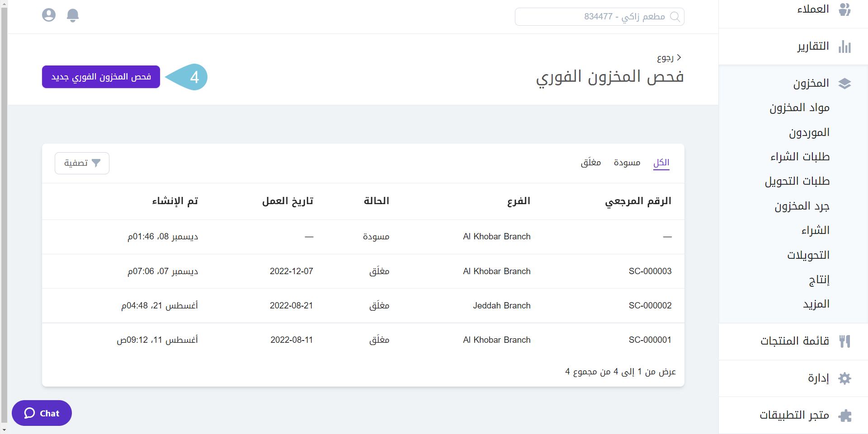Screen dimensions: 868x434
Task: Expand the المزيد item in inventory menu
Action: (x=816, y=304)
